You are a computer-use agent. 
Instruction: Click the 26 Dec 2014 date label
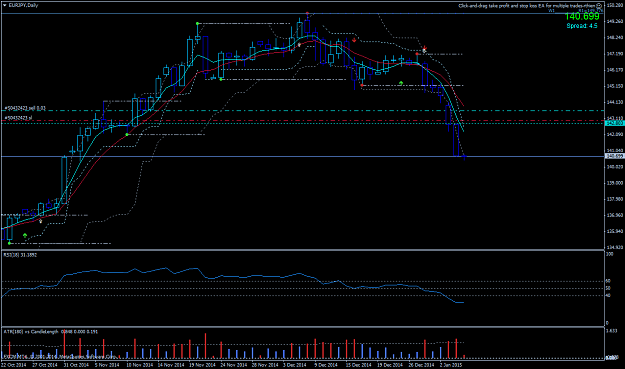coord(421,365)
